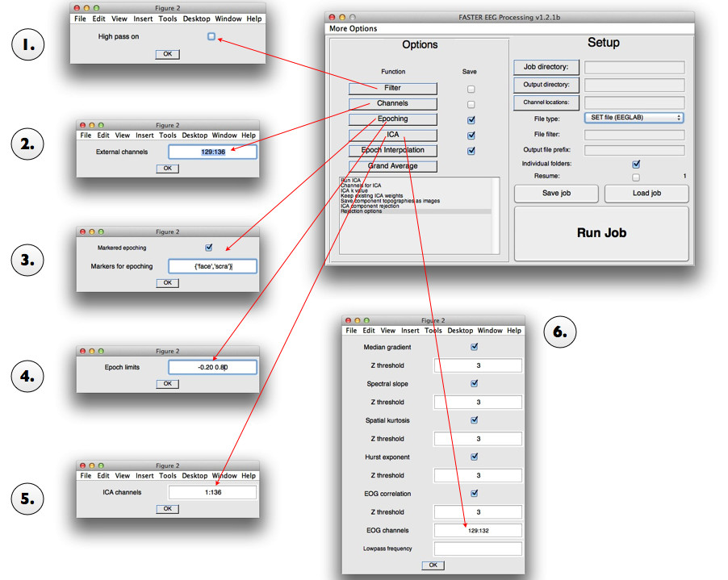
Task: Click the Run Job button
Action: pyautogui.click(x=601, y=233)
